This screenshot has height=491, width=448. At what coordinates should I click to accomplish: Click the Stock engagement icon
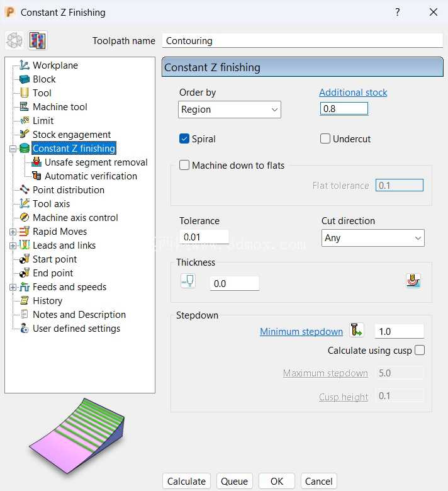25,134
